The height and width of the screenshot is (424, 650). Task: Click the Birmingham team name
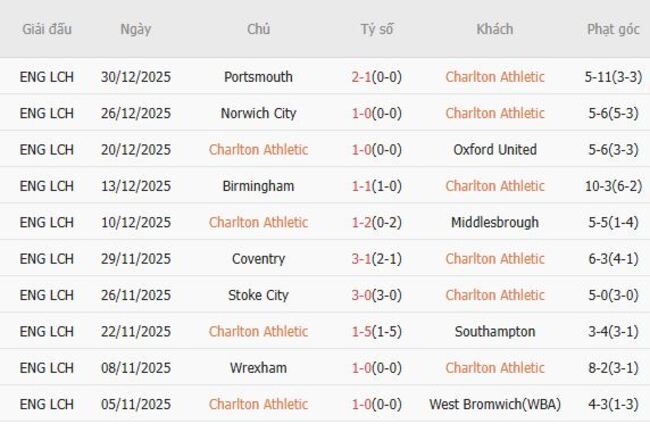click(259, 186)
